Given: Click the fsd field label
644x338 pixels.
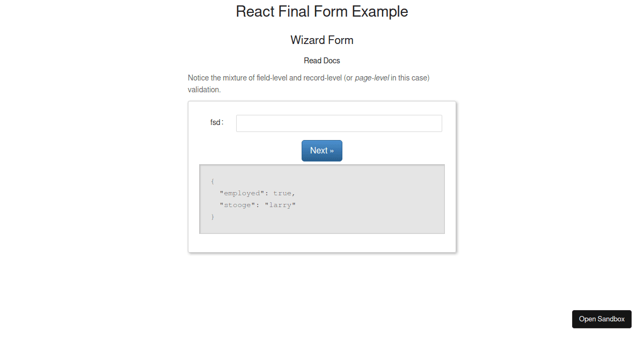Looking at the screenshot, I should 217,122.
